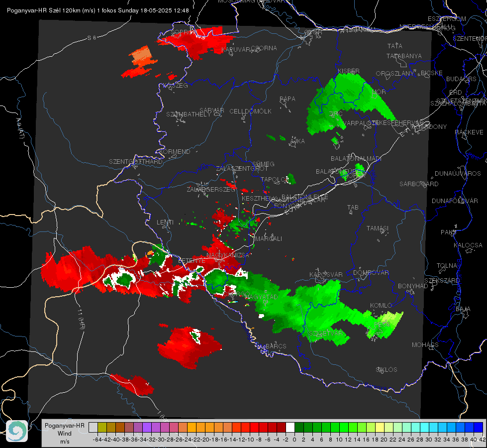Viewport: 487px width, 448px height.
Task: Pick the light gray swatch at the legend start
Action: click(x=93, y=427)
